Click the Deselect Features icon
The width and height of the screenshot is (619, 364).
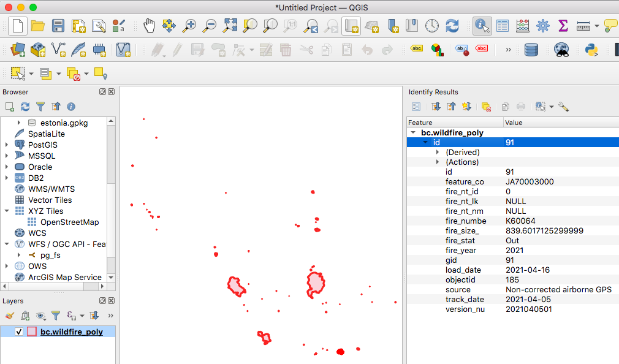pos(74,74)
